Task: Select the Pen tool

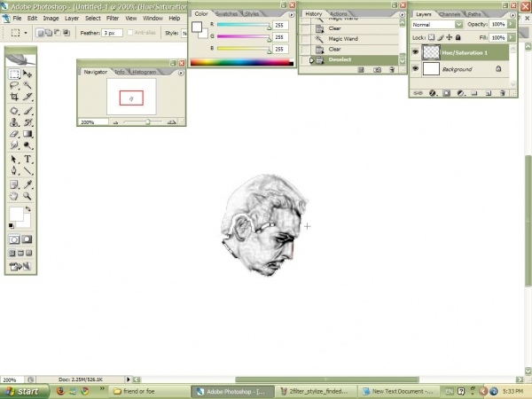Action: click(x=14, y=170)
